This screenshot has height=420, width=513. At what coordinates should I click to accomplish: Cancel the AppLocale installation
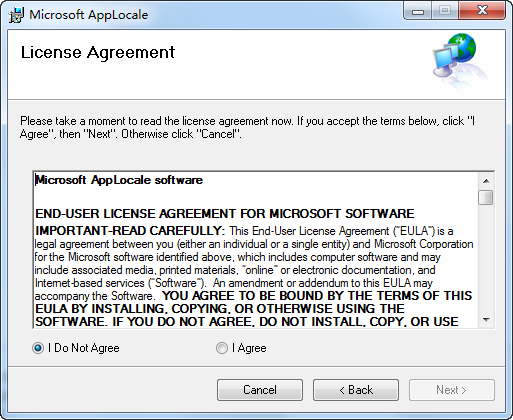tap(260, 390)
